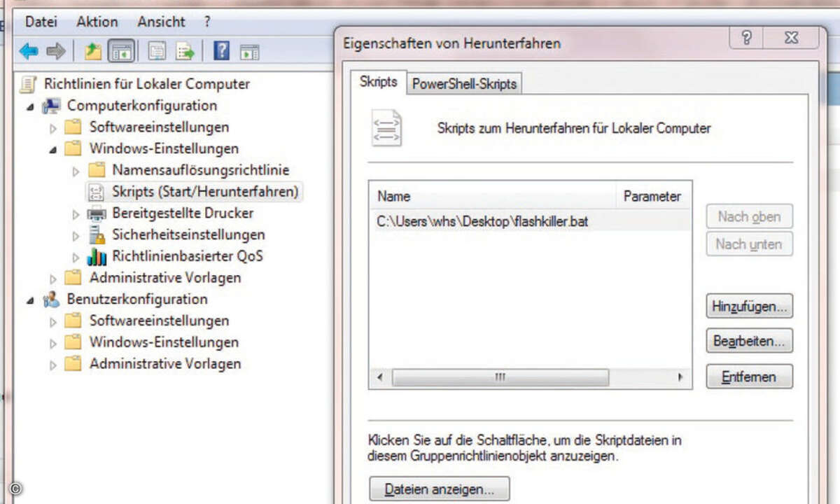Viewport: 840px width, 504px height.
Task: Click the Entfernen button
Action: coord(749,377)
